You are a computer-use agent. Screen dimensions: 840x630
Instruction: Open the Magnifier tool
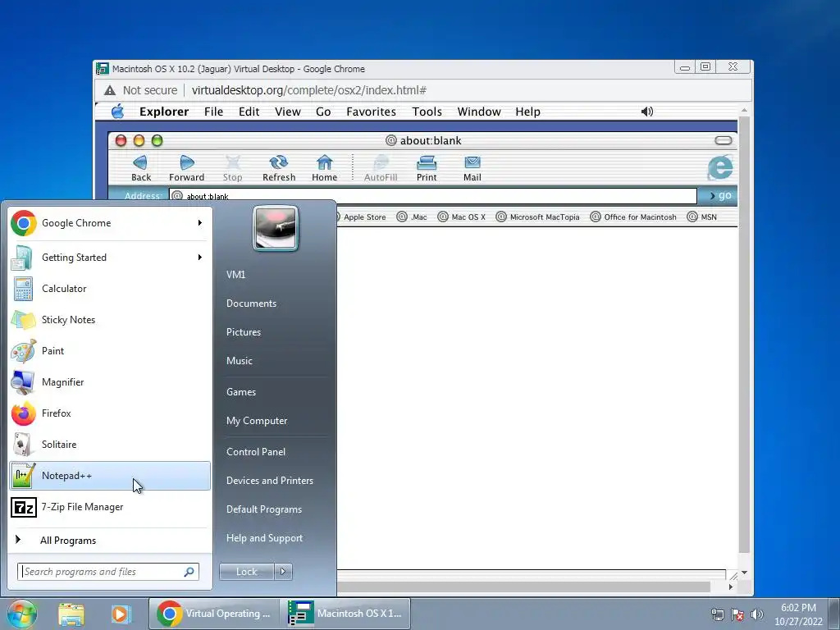tap(110, 382)
